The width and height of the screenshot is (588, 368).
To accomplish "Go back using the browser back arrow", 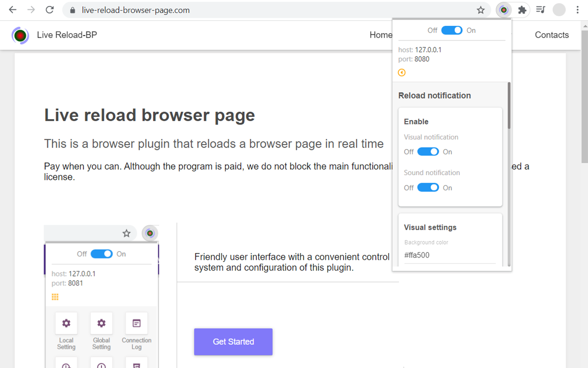I will coord(12,10).
